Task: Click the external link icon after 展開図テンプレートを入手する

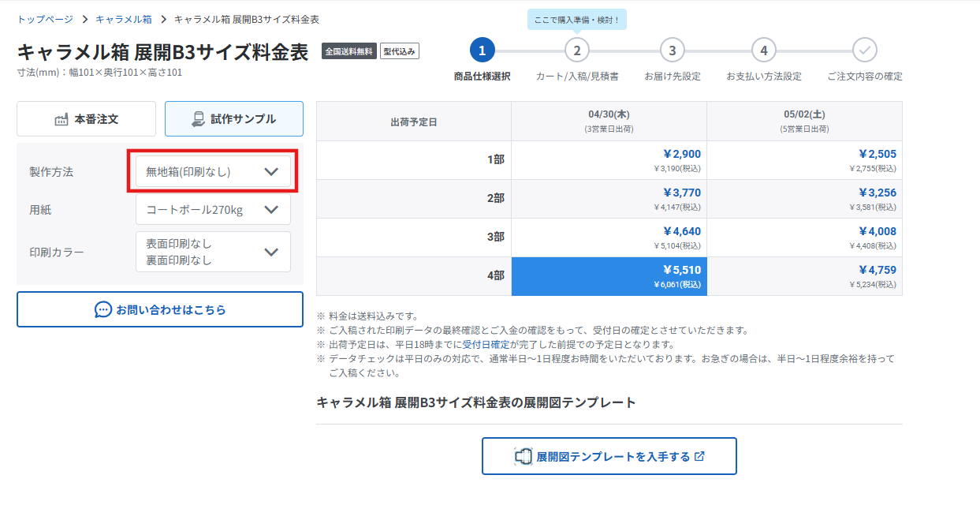Action: click(x=699, y=456)
